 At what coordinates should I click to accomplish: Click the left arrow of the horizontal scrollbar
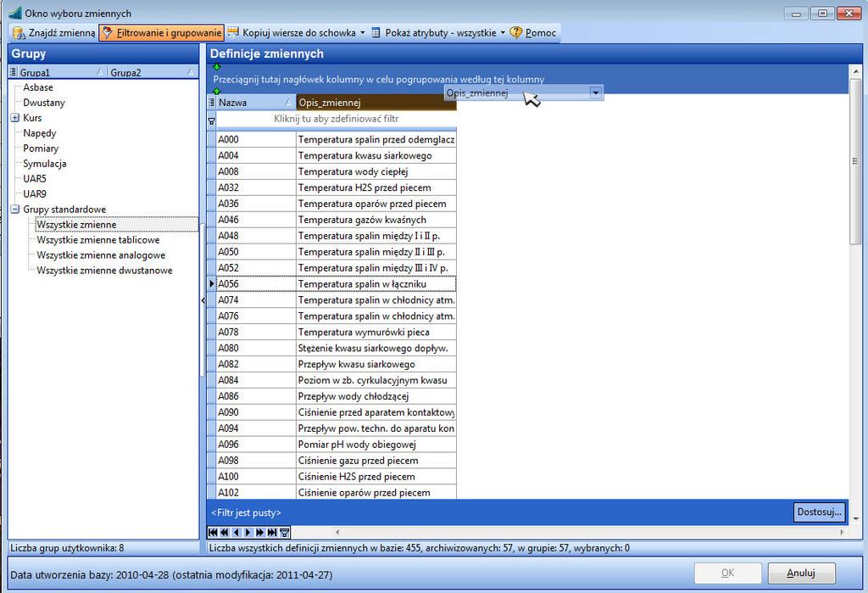tap(337, 533)
